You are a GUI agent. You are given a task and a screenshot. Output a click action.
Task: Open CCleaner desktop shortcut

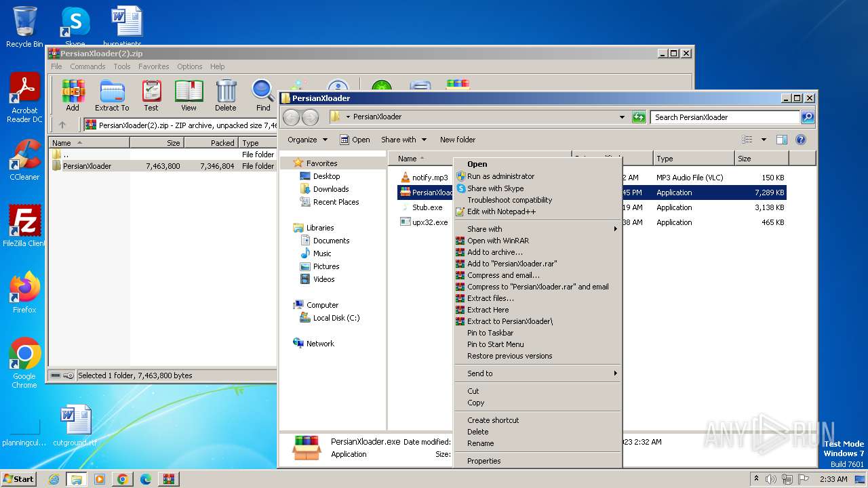pos(24,160)
